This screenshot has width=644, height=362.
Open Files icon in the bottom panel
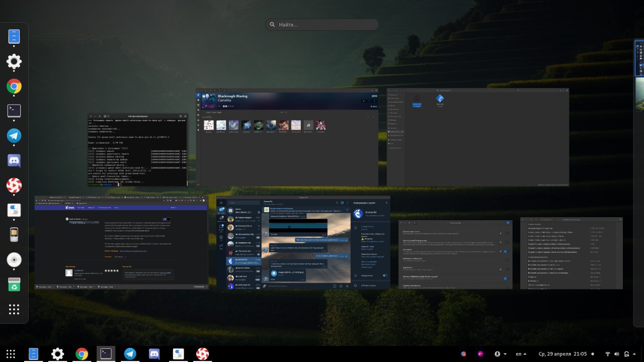coord(34,354)
